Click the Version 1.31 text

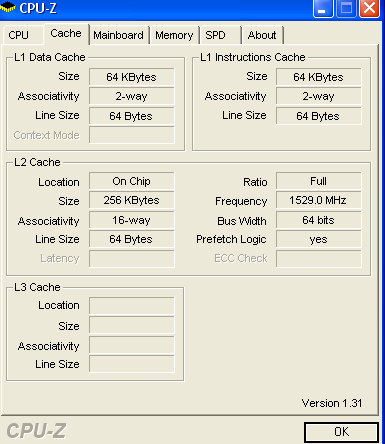pos(332,403)
